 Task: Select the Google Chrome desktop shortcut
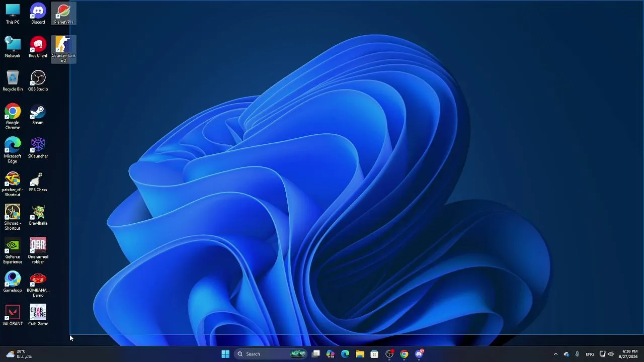(13, 117)
